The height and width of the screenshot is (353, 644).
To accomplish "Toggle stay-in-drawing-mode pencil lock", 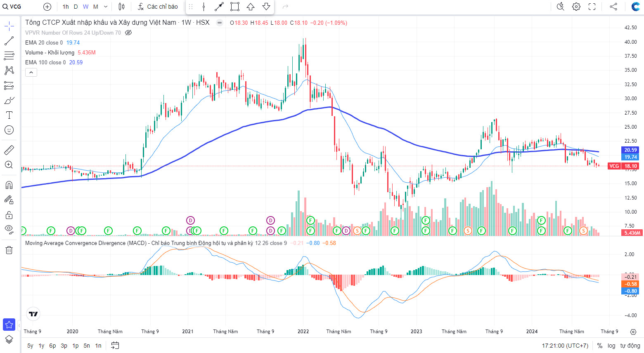I will pyautogui.click(x=9, y=200).
